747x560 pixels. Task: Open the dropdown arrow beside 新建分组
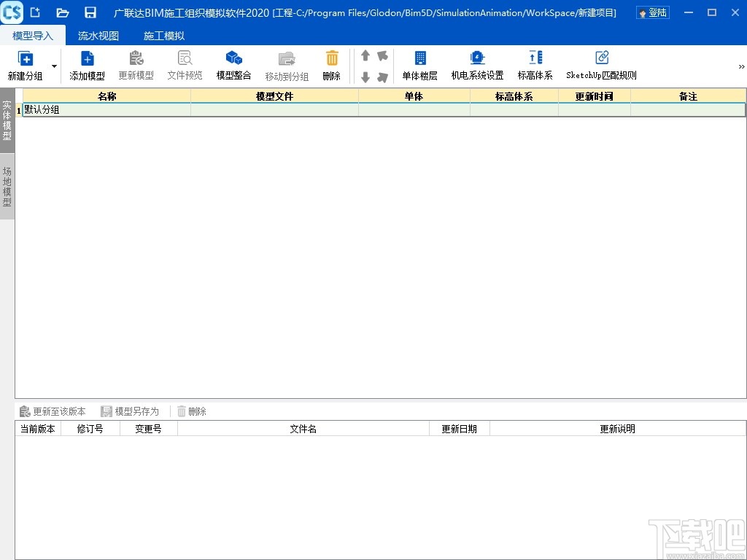tap(53, 65)
